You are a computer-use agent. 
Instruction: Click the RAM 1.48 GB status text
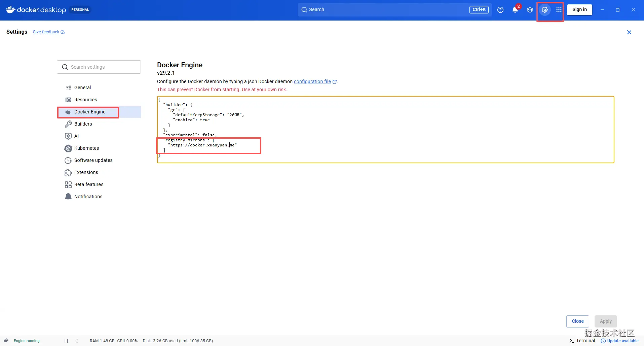pos(102,341)
